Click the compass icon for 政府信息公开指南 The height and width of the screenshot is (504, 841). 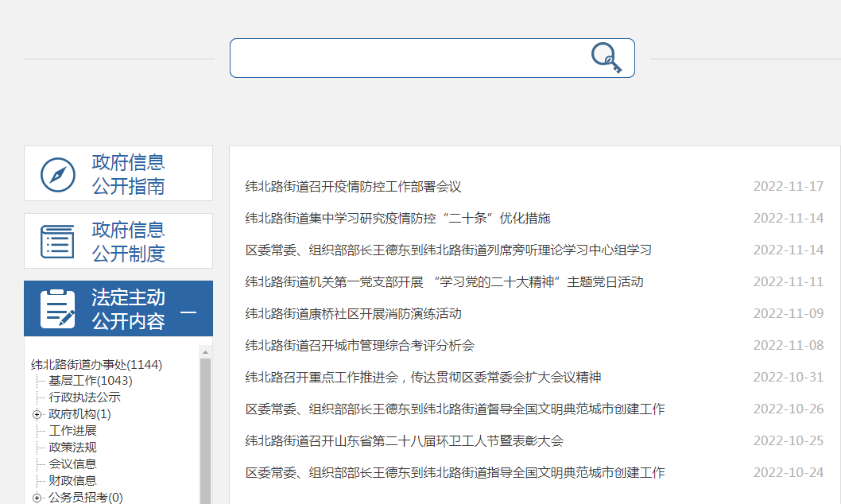[x=58, y=174]
